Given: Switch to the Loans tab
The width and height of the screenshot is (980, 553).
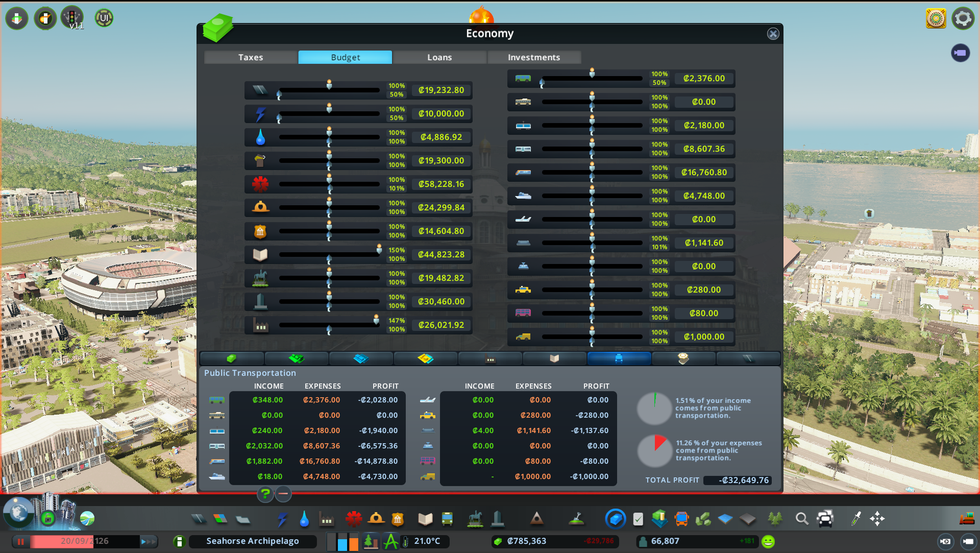Looking at the screenshot, I should tap(439, 57).
